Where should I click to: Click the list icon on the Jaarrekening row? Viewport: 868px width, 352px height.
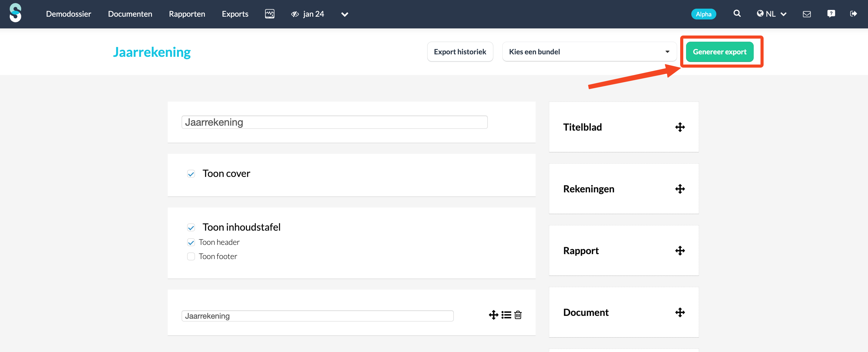506,315
